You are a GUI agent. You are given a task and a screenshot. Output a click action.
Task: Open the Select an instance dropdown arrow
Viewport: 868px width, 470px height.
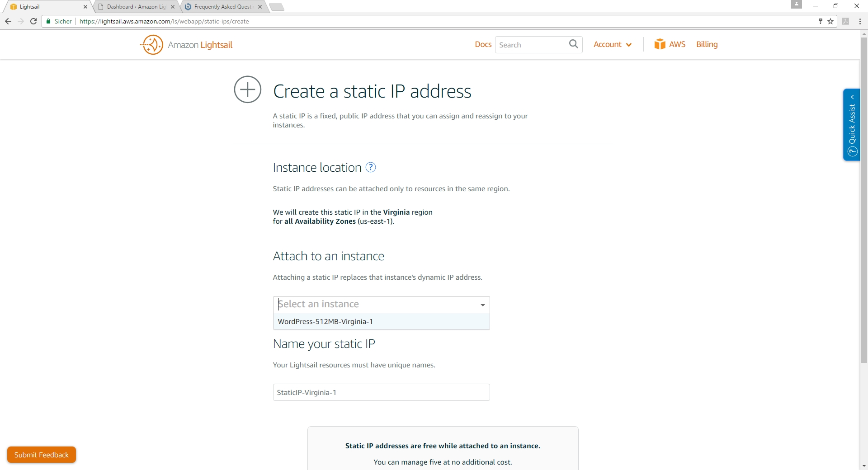click(483, 305)
